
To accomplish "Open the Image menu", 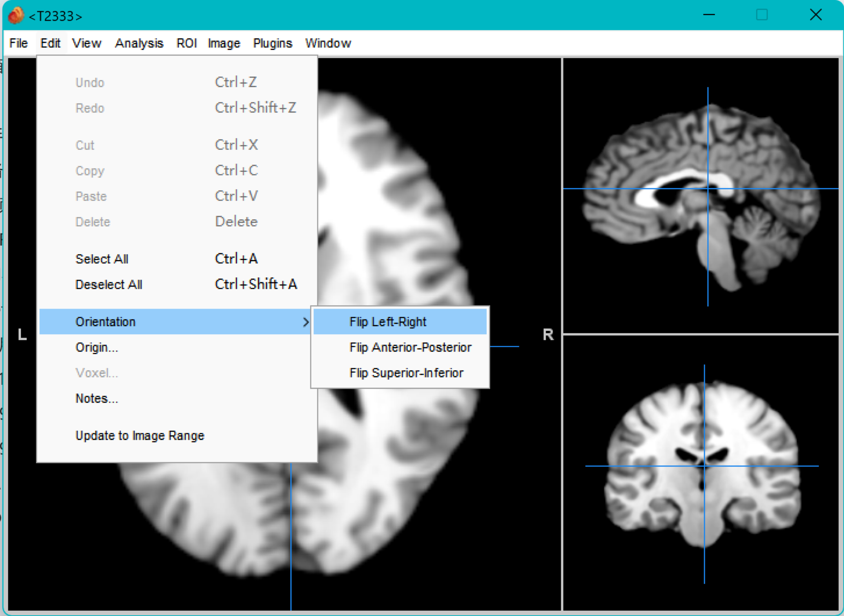I will (x=224, y=43).
